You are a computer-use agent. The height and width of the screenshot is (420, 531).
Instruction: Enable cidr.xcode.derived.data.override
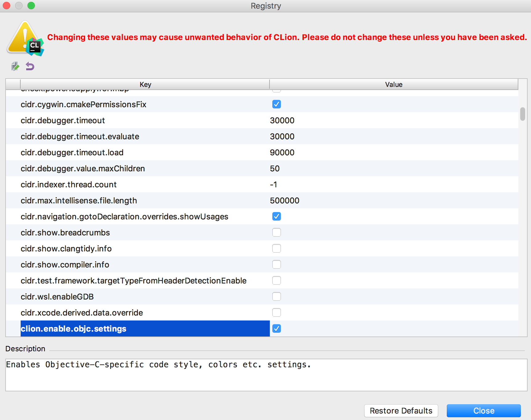[x=277, y=312]
